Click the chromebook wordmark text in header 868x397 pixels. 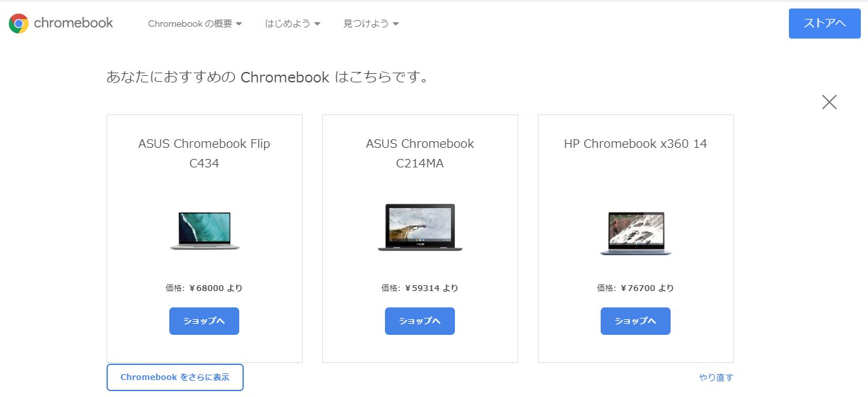pyautogui.click(x=73, y=23)
